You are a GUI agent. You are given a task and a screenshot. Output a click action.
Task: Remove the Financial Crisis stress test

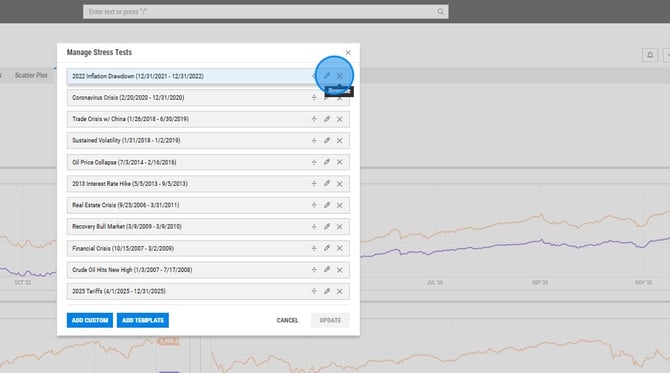(340, 248)
